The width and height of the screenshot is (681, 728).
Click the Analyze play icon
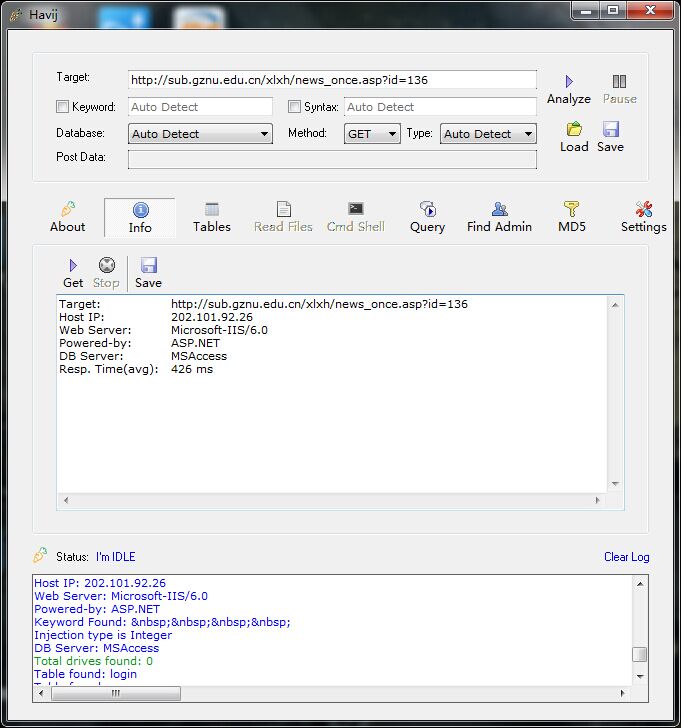569,82
